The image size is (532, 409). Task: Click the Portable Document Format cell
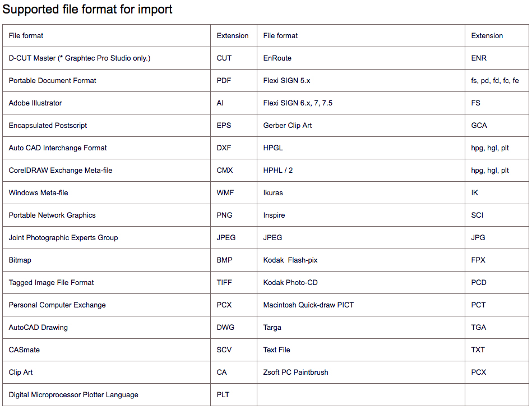[53, 81]
